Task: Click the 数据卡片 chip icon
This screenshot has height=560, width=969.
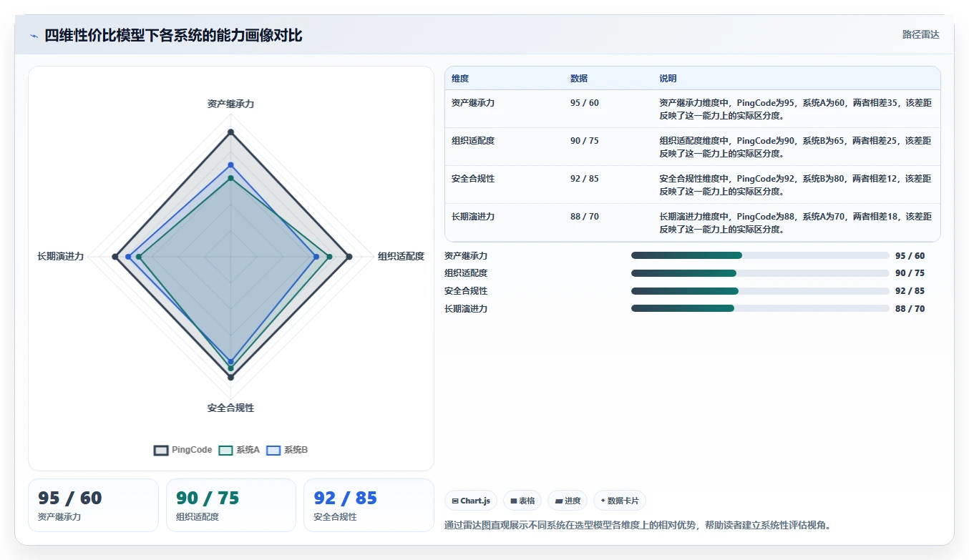Action: pyautogui.click(x=603, y=501)
